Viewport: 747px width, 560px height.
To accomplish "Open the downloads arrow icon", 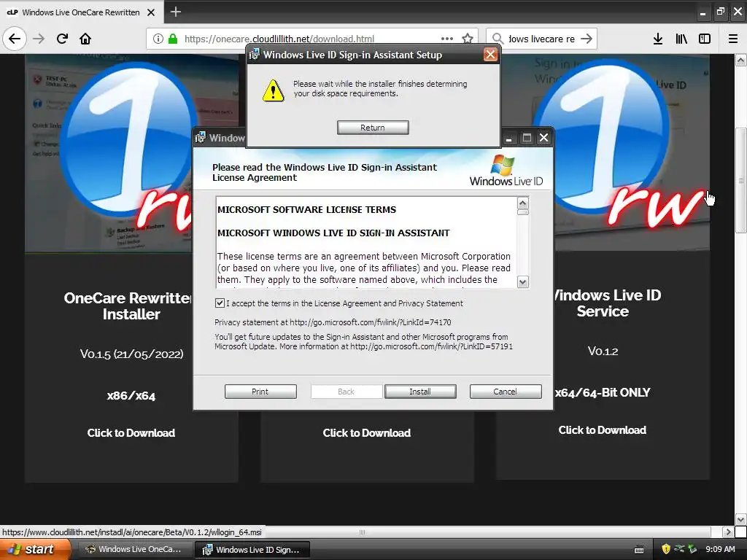I will (658, 39).
